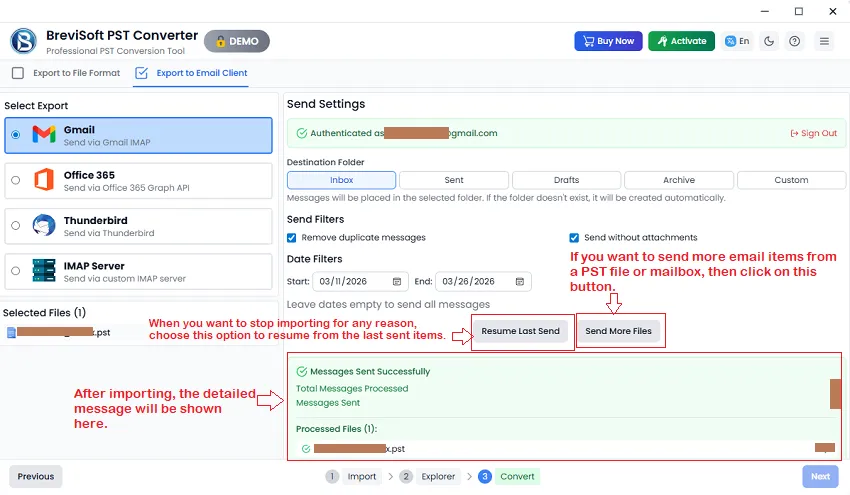Open the hamburger menu icon
850x495 pixels.
coord(824,41)
